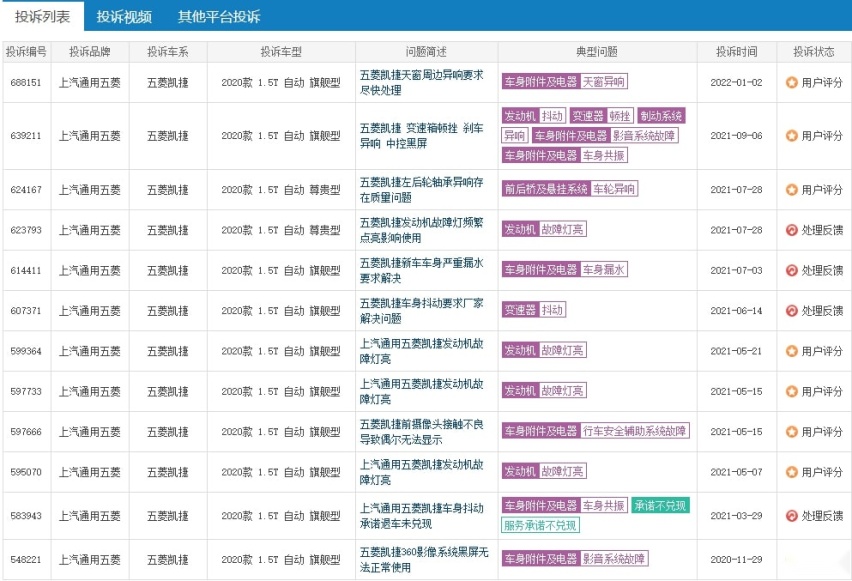Click the 用户评分 icon in row 595070
Screen dimensions: 852x581
click(792, 472)
